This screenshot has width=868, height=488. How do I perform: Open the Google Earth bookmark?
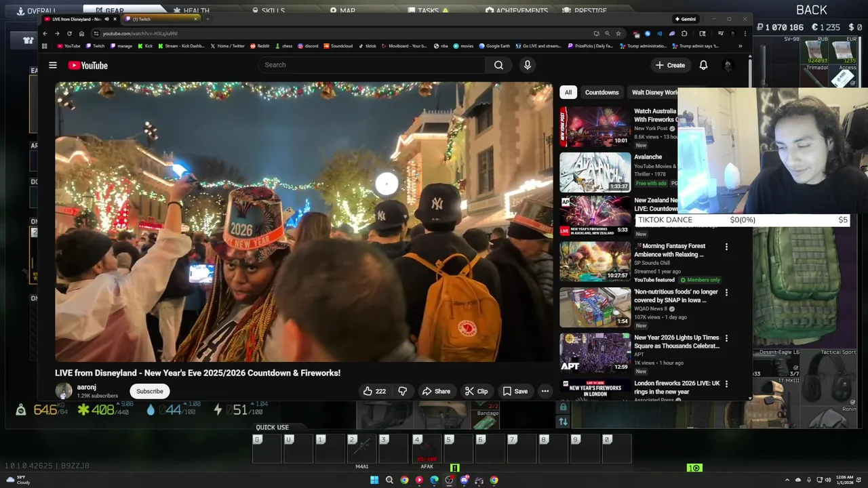pyautogui.click(x=494, y=46)
